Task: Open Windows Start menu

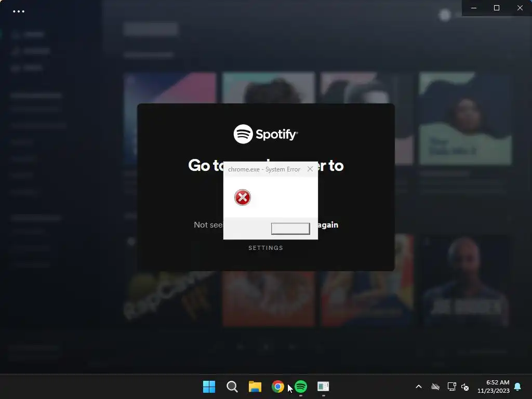Action: click(209, 387)
